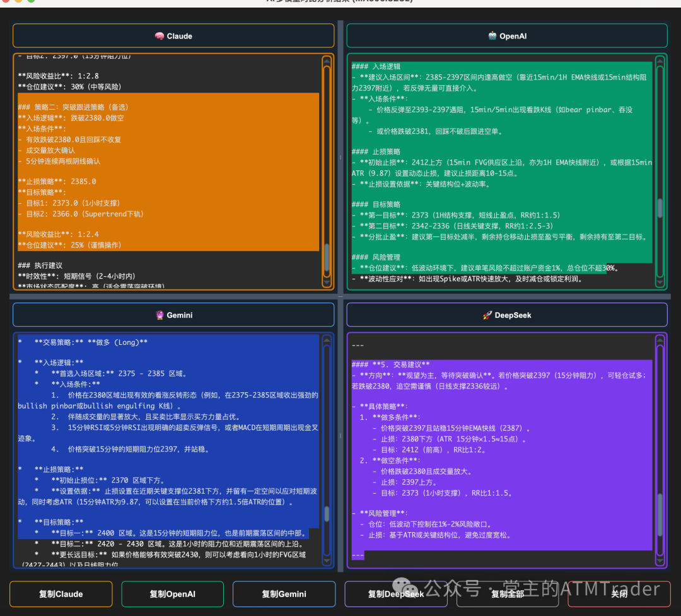Click '有效跌破2380.0且回踩不收复' line

point(69,139)
